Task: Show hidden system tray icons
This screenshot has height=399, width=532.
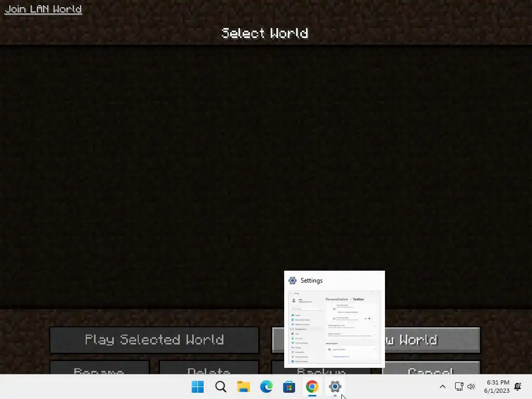Action: (x=443, y=387)
